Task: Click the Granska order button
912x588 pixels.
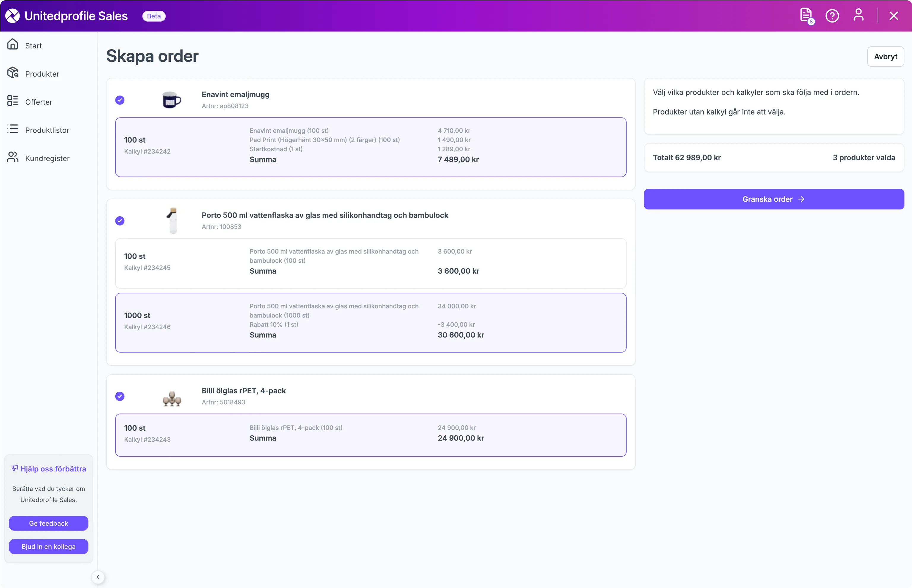Action: 774,199
